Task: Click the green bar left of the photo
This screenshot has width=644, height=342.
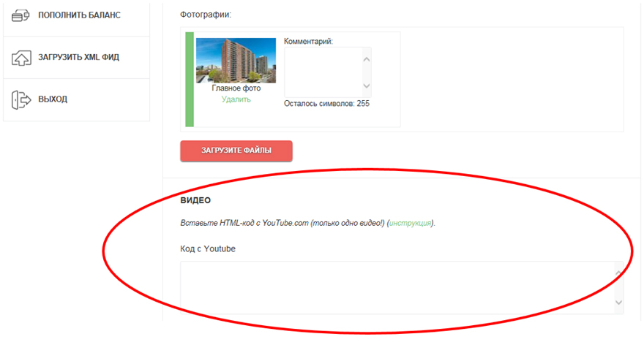Action: pyautogui.click(x=190, y=79)
